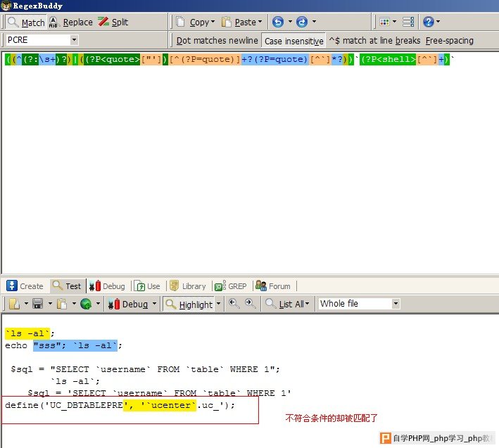Click the Previous match magnifier icon
This screenshot has height=448, width=499.
[234, 303]
